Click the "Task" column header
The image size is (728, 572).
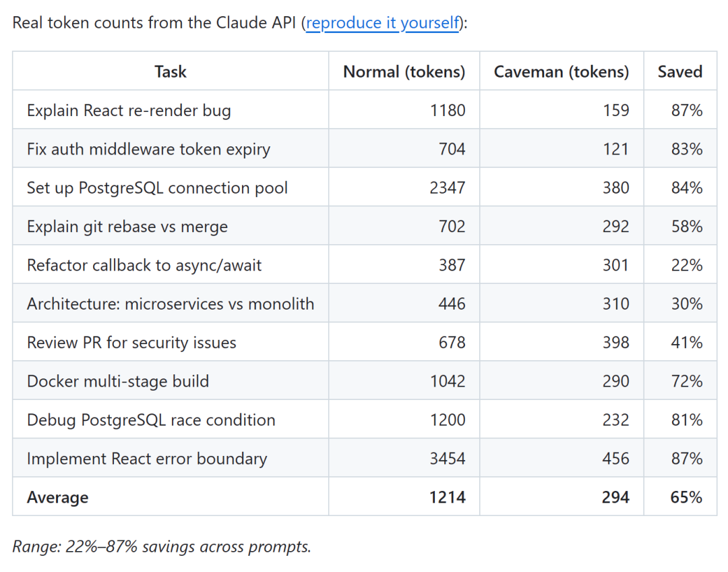tap(170, 71)
